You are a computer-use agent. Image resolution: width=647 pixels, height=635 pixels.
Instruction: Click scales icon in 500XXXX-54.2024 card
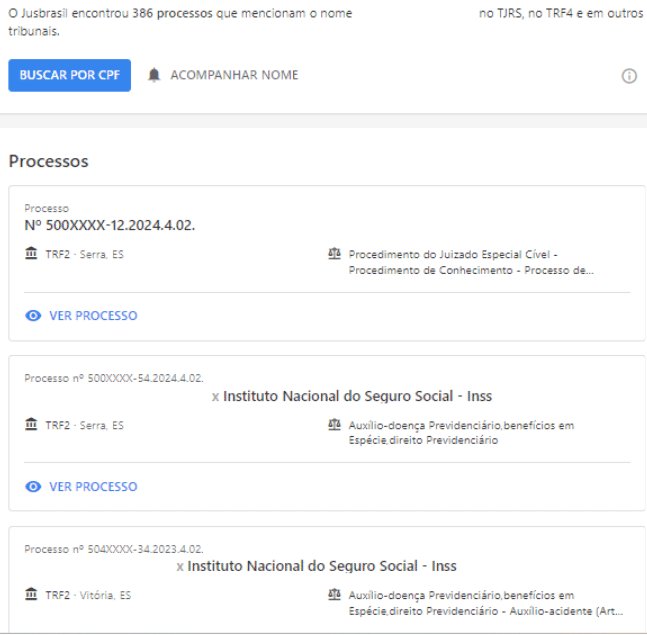click(x=334, y=424)
